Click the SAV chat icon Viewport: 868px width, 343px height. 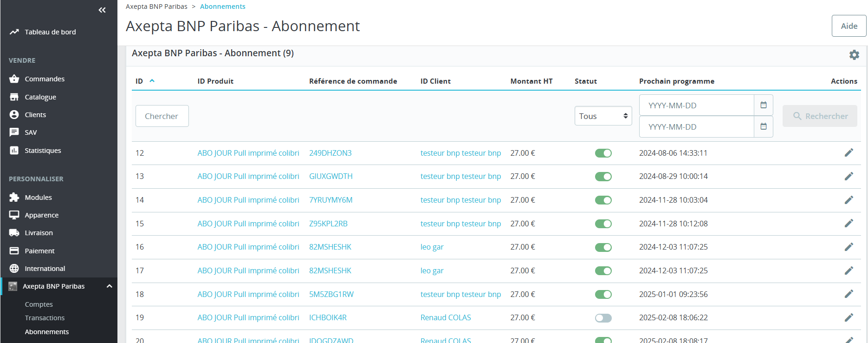coord(14,132)
